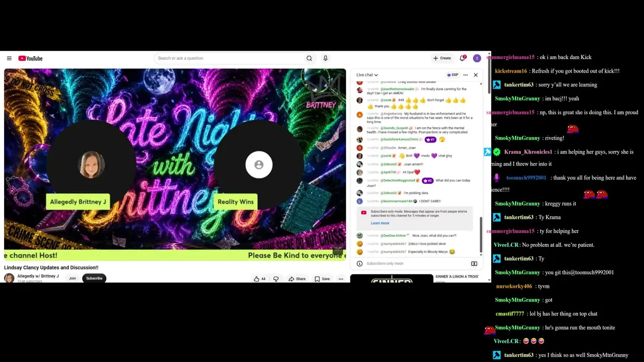Go to the YouTube home logo
This screenshot has width=644, height=362.
point(31,58)
